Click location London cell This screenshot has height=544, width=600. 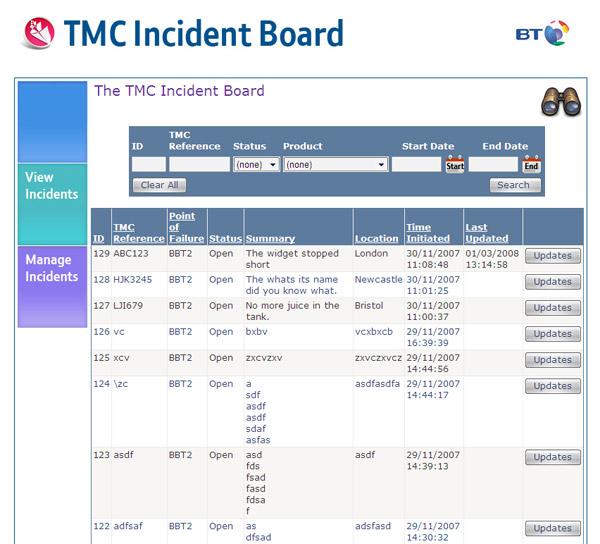coord(371,253)
